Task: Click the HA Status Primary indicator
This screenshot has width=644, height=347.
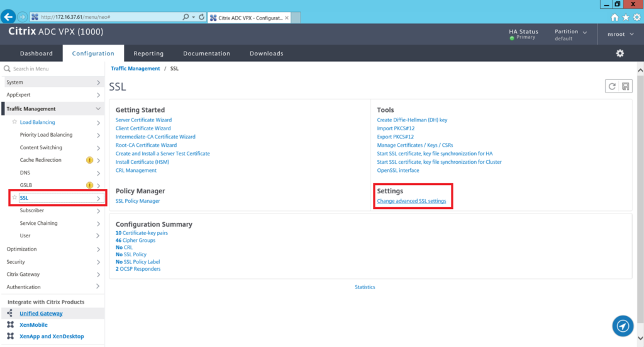Action: point(523,35)
